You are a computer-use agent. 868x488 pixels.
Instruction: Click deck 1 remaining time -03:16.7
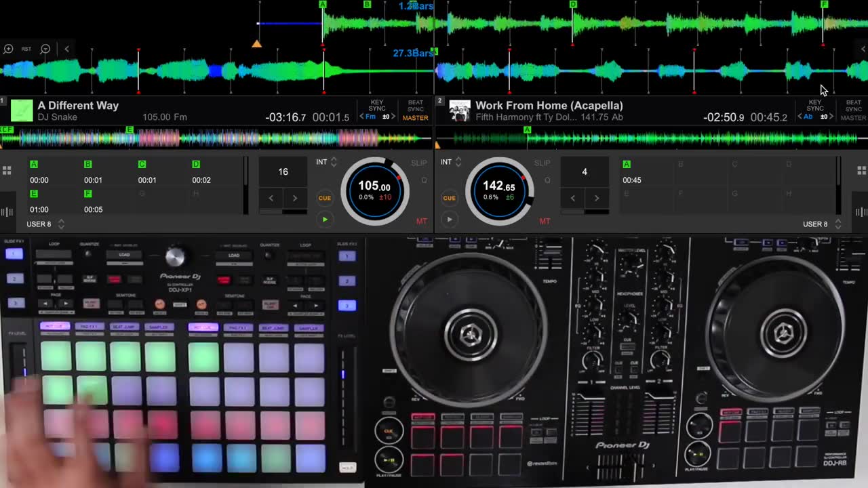[285, 117]
